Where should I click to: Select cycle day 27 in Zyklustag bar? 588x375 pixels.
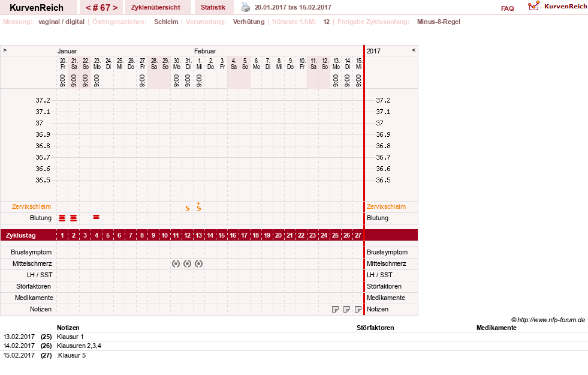coord(358,235)
